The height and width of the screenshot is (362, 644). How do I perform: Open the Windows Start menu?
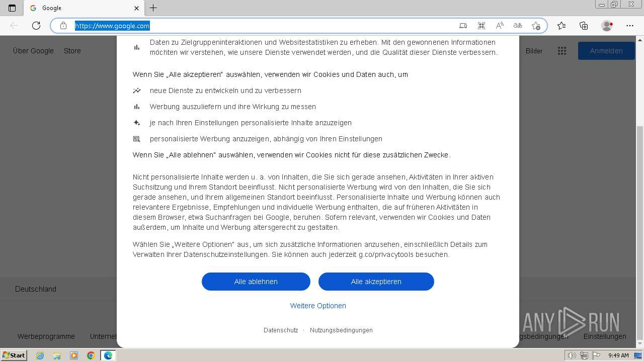point(14,355)
